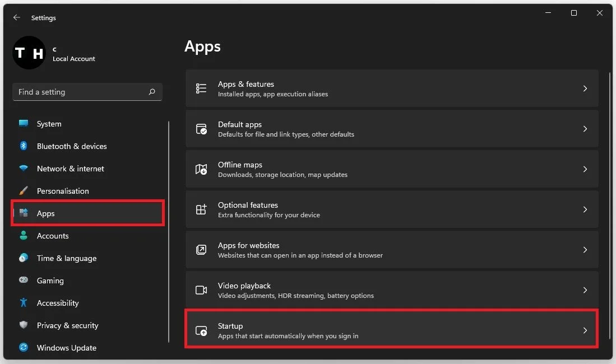This screenshot has height=364, width=616.
Task: Minimize the Settings window
Action: click(548, 13)
